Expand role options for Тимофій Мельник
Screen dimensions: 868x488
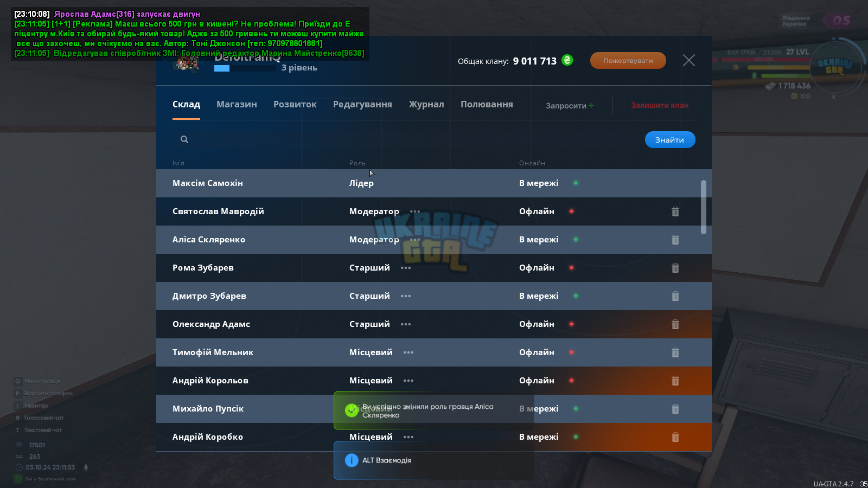pyautogui.click(x=409, y=352)
